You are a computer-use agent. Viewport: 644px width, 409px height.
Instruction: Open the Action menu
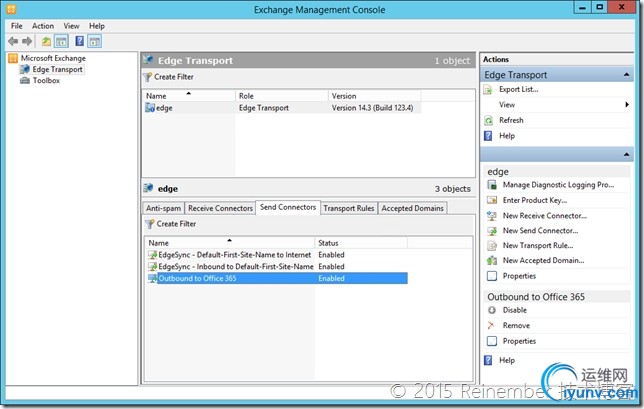tap(43, 26)
